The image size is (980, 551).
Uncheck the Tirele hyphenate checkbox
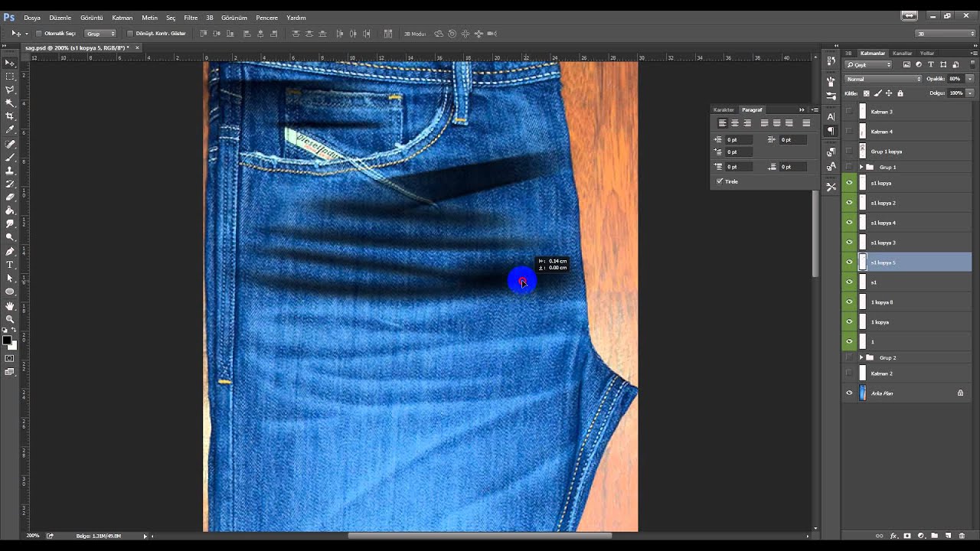[x=720, y=181]
